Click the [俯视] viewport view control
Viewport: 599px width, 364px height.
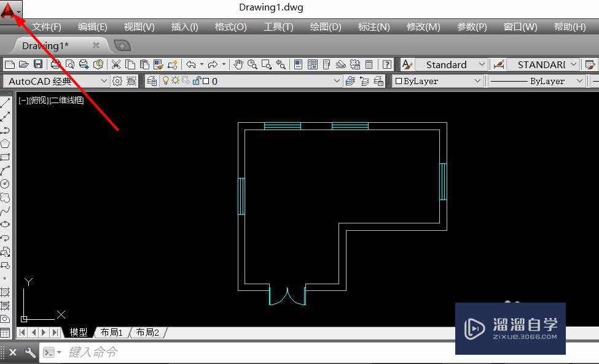point(39,100)
